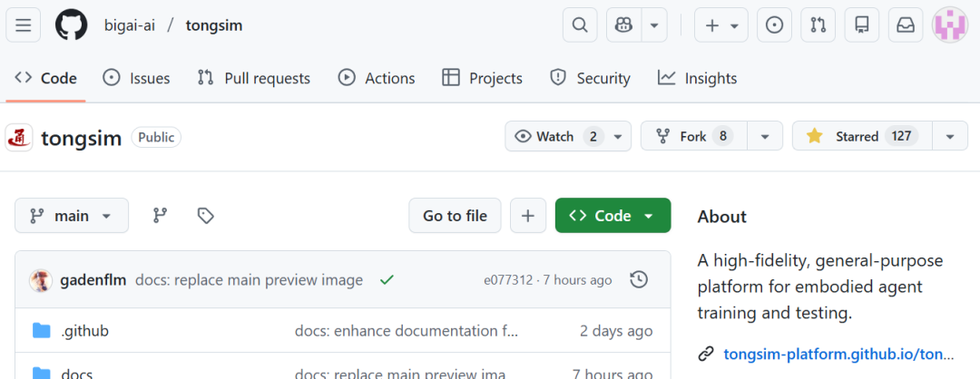Open the notifications inbox icon

(906, 25)
